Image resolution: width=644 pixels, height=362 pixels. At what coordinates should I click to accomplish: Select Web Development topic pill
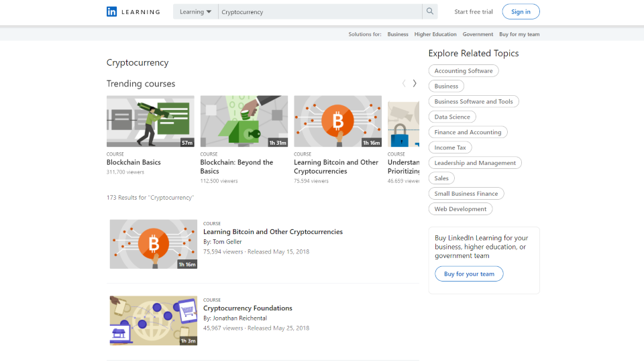pos(460,209)
